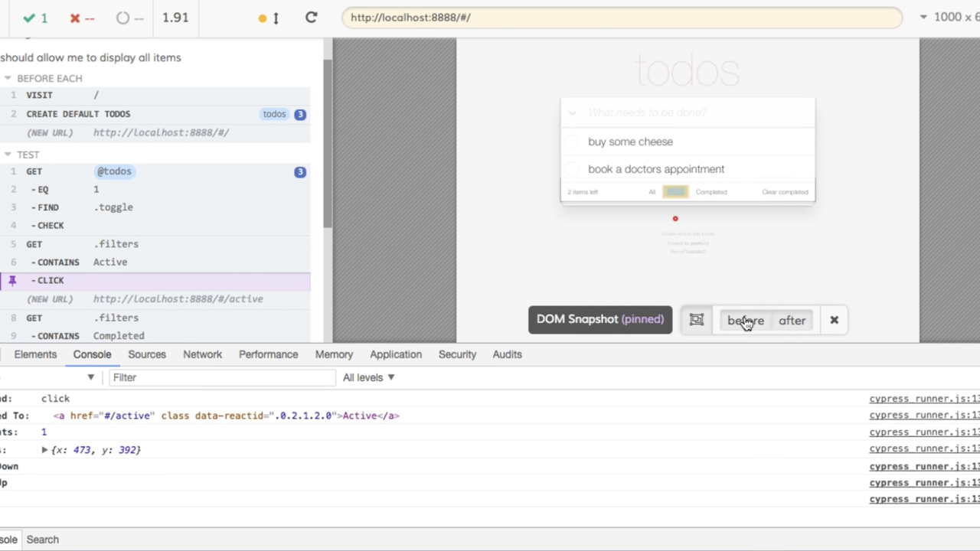980x551 pixels.
Task: Close the pinned DOM snapshot
Action: click(834, 320)
